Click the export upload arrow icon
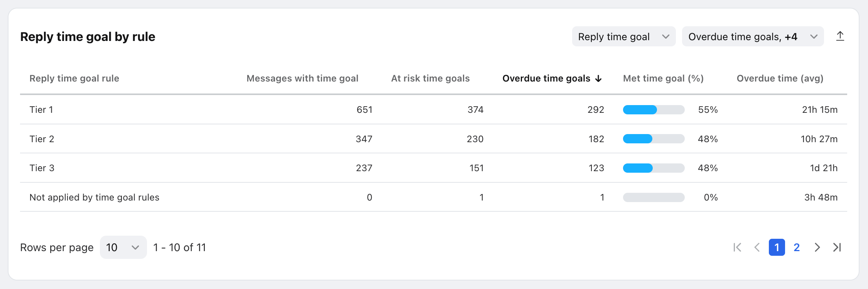This screenshot has width=868, height=289. point(840,36)
